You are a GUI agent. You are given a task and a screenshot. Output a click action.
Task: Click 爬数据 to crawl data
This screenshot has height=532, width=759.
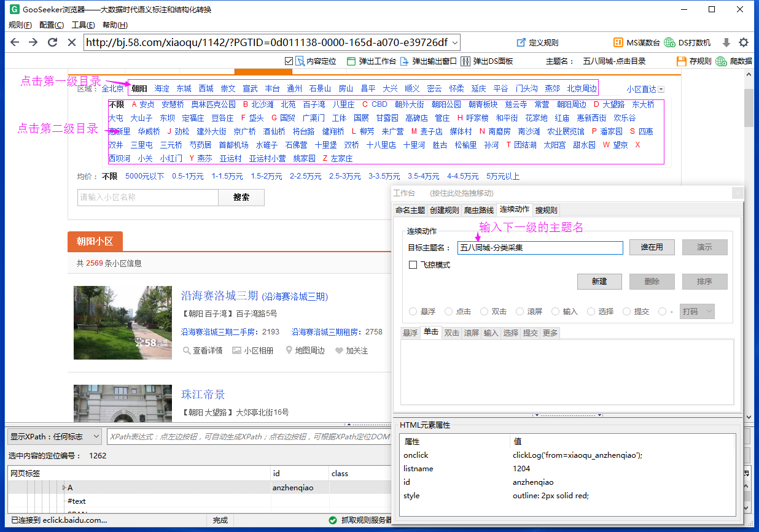[x=734, y=61]
